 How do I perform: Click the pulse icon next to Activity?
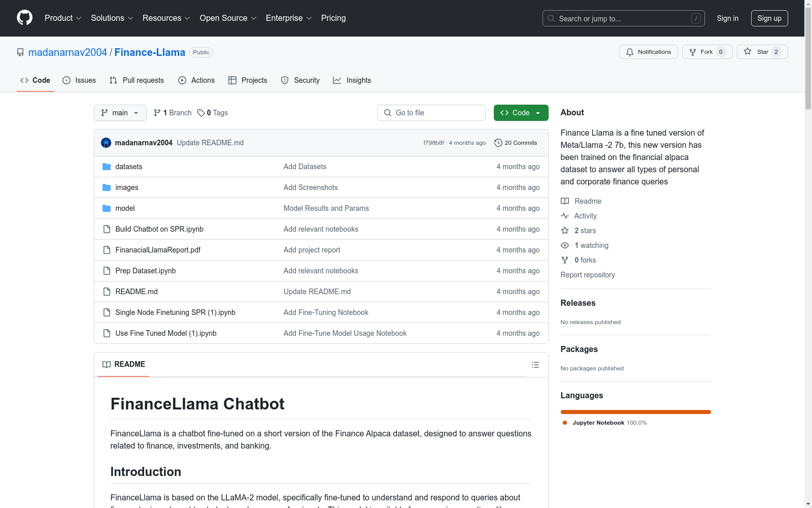click(x=565, y=216)
